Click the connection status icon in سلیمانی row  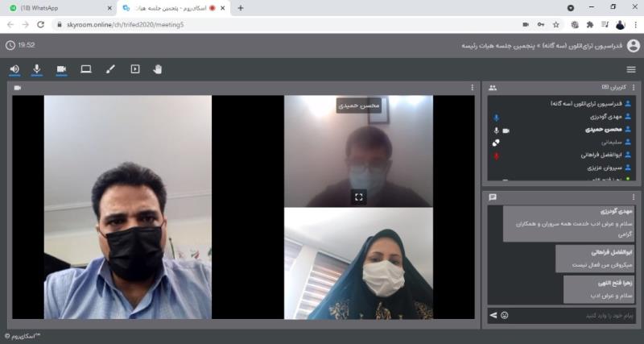tap(496, 143)
